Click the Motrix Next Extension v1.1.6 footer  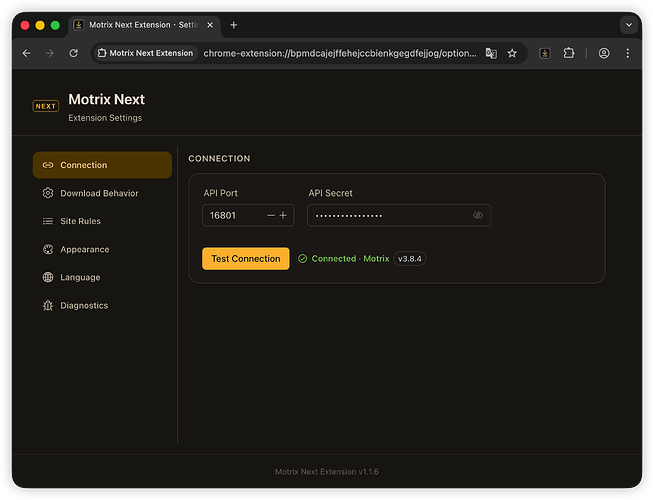click(326, 472)
